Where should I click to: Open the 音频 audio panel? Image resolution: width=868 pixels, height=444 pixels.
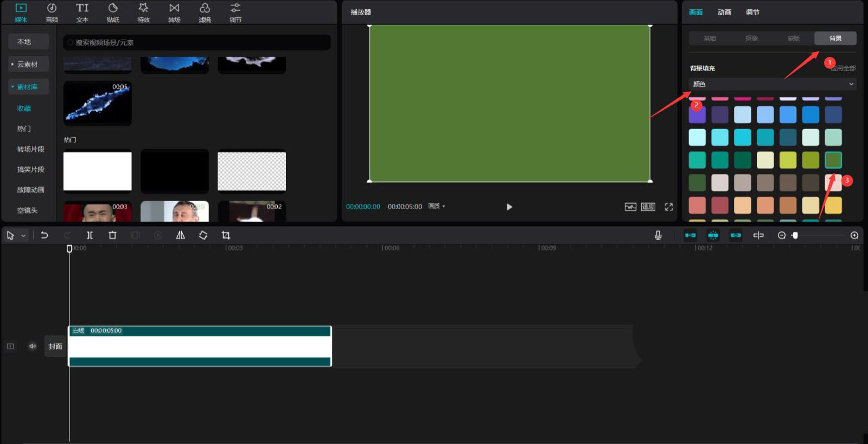52,12
